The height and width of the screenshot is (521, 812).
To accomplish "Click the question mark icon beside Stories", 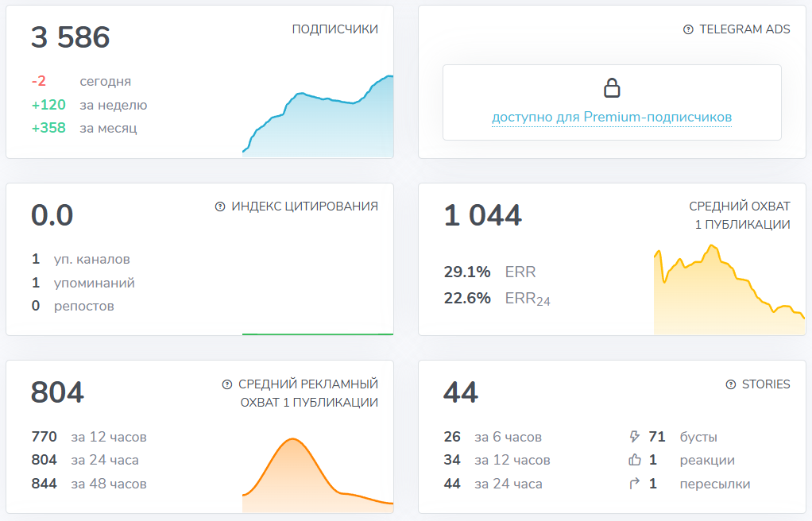I will coord(731,384).
